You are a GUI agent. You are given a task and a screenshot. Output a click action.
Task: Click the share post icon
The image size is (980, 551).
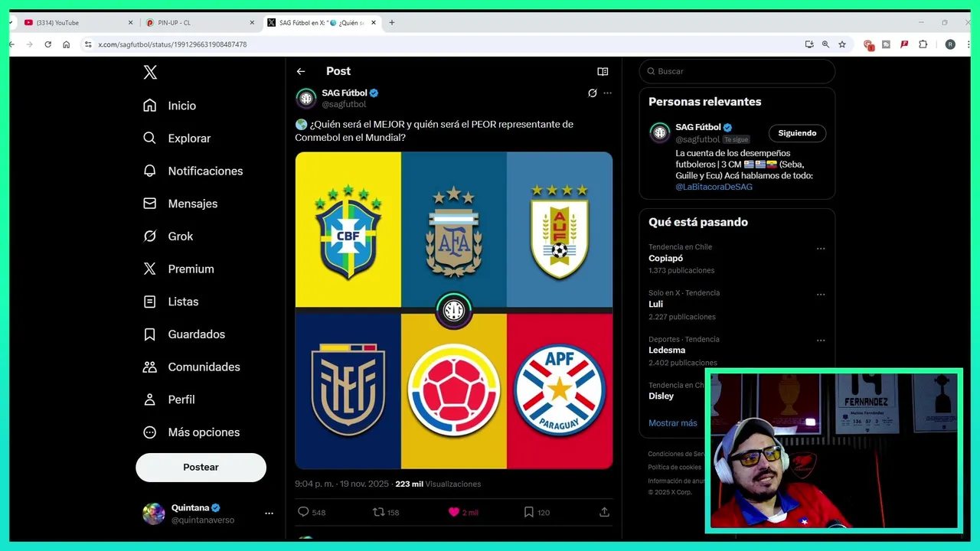[604, 512]
